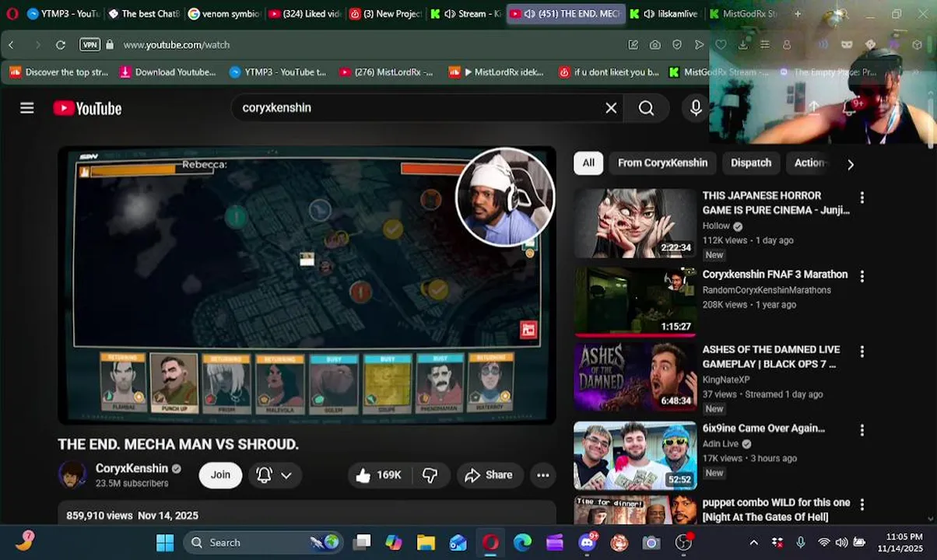Open the volume speaker tray icon
The height and width of the screenshot is (560, 937).
pos(841,542)
